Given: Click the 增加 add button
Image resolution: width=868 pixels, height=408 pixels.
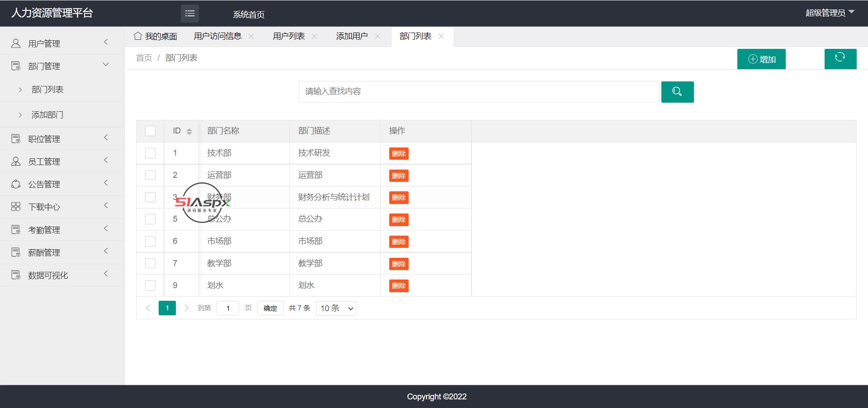Looking at the screenshot, I should pos(761,59).
